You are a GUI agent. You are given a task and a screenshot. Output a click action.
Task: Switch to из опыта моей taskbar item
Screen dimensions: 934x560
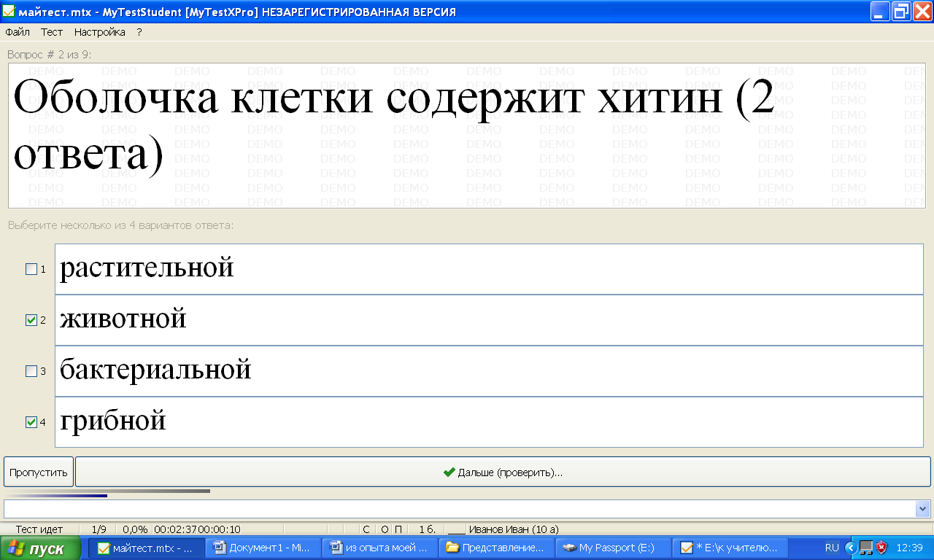pos(379,548)
